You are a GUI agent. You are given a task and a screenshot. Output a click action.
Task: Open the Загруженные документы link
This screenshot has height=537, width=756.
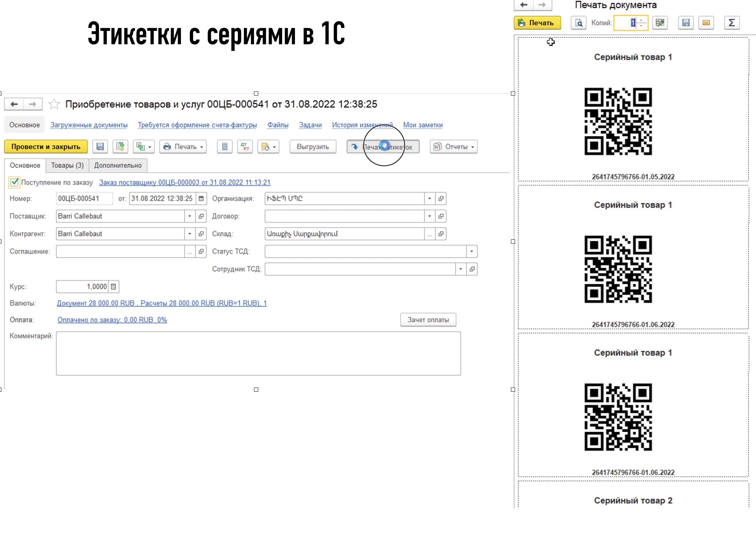89,125
